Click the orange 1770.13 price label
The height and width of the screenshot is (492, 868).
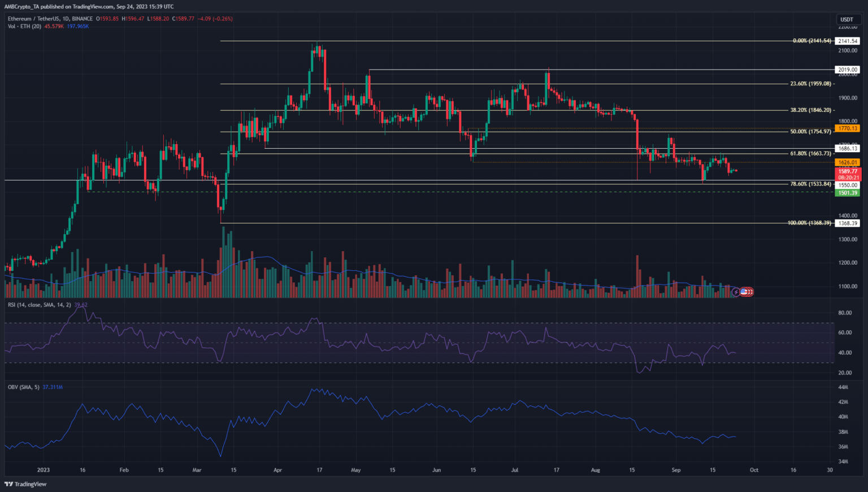point(847,128)
